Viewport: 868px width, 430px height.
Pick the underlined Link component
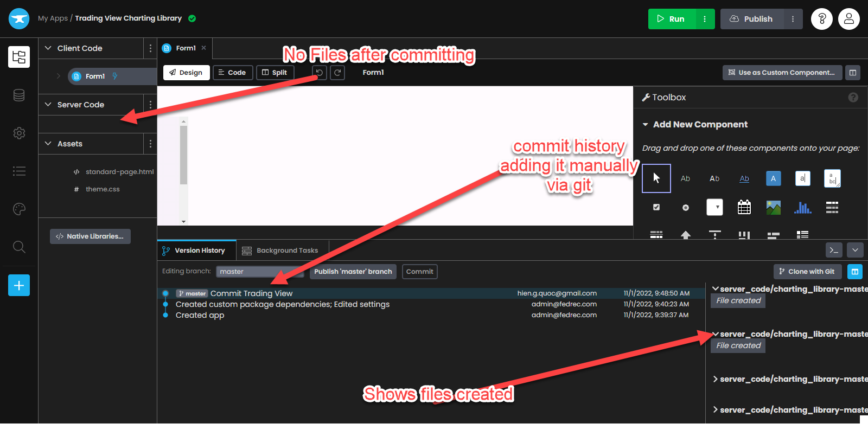(744, 178)
